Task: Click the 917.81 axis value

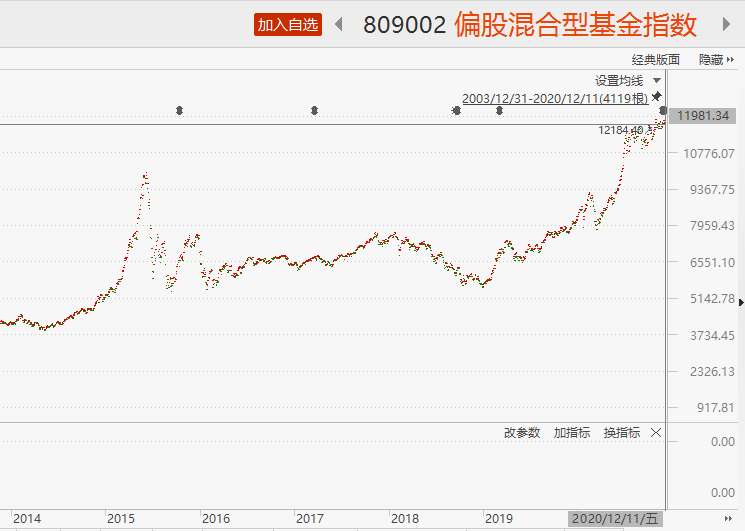Action: 716,408
